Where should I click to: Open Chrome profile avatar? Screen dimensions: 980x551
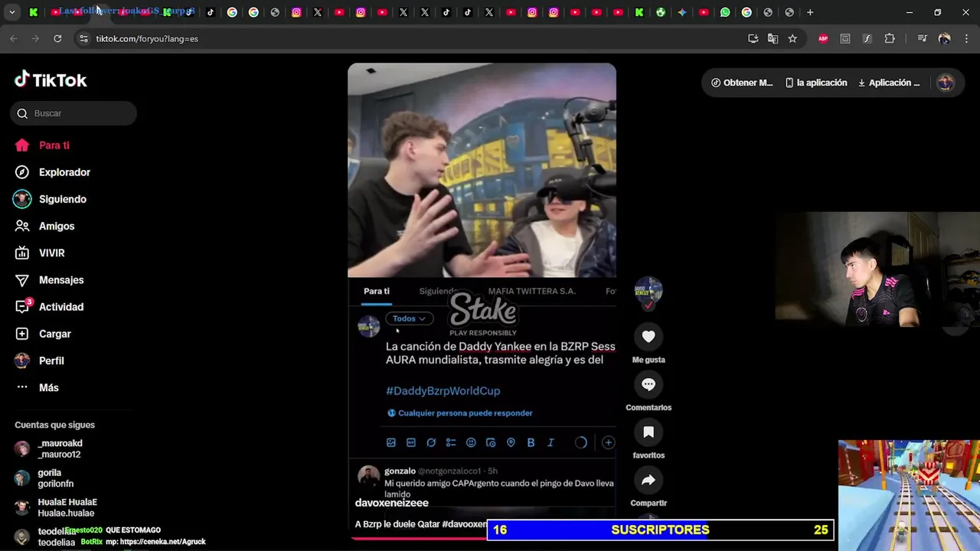click(944, 38)
